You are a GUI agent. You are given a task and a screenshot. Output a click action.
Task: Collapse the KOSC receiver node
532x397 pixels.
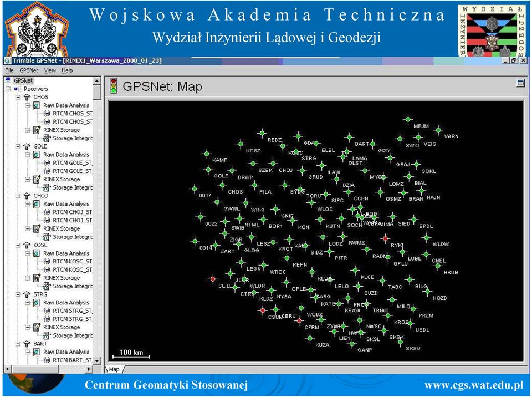[18, 245]
